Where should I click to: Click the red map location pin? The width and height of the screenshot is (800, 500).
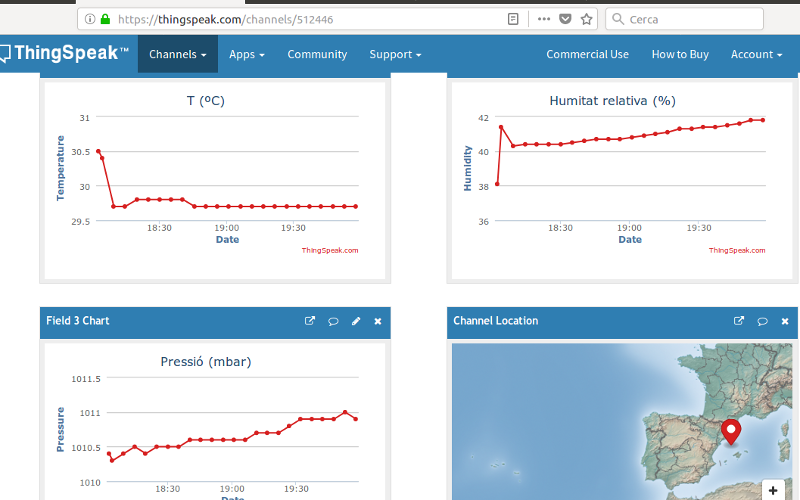731,431
